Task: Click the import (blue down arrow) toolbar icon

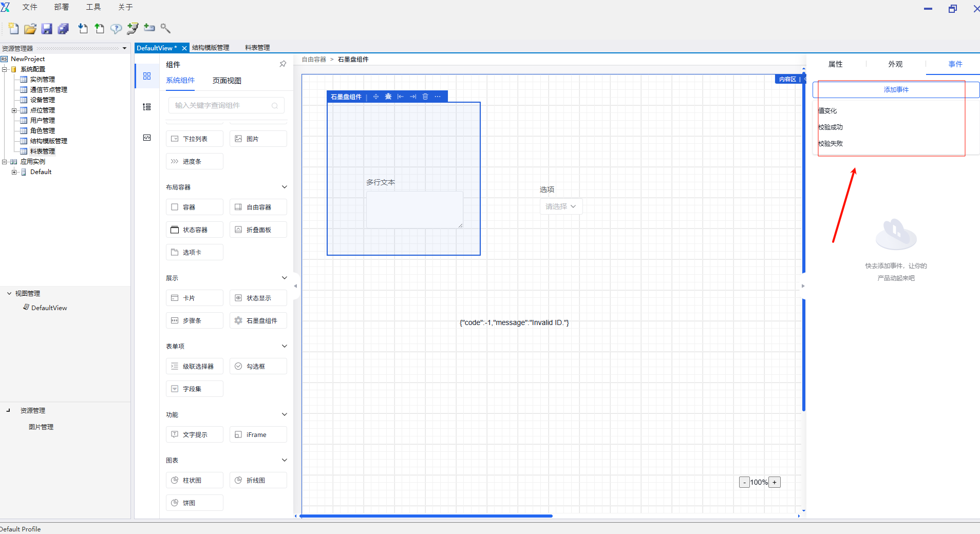Action: (x=83, y=29)
